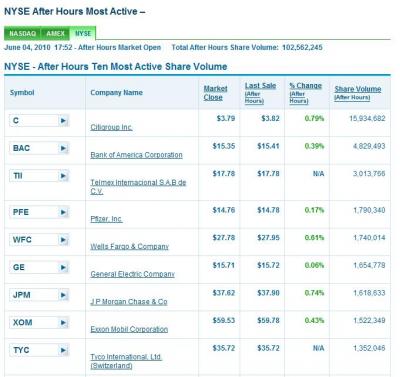Click the WFC symbol field
The height and width of the screenshot is (377, 400).
click(34, 240)
